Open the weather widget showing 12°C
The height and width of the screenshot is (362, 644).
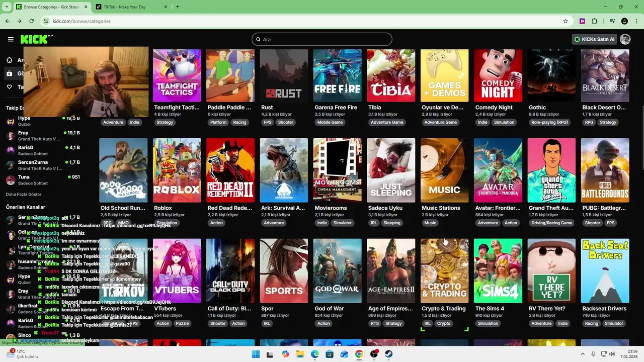pos(23,354)
